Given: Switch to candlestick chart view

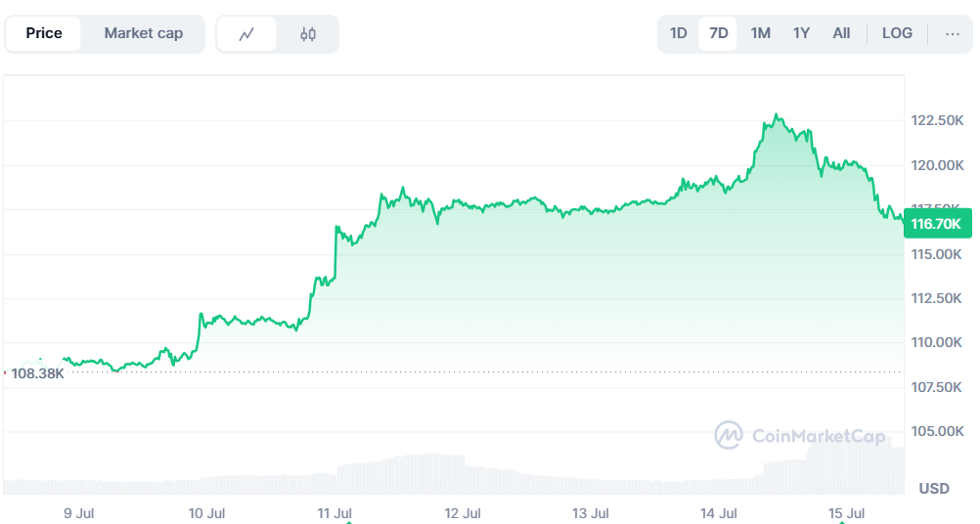Looking at the screenshot, I should point(308,34).
